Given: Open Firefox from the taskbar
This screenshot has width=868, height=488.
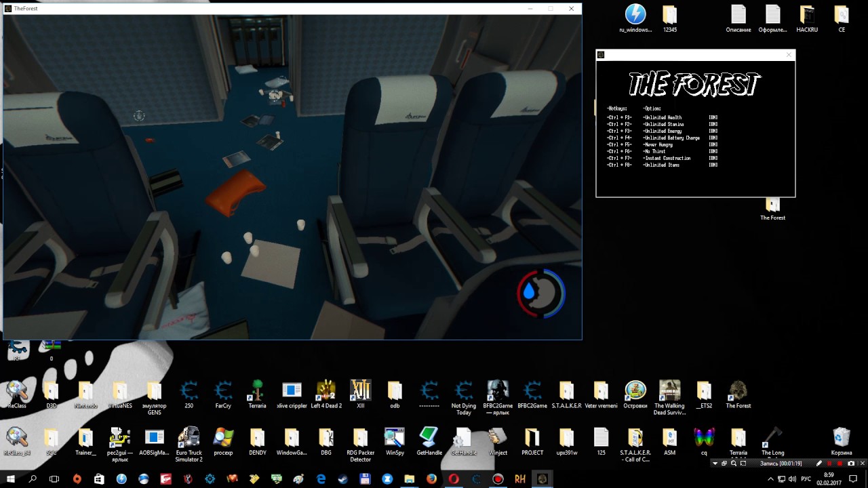Looking at the screenshot, I should [x=431, y=479].
